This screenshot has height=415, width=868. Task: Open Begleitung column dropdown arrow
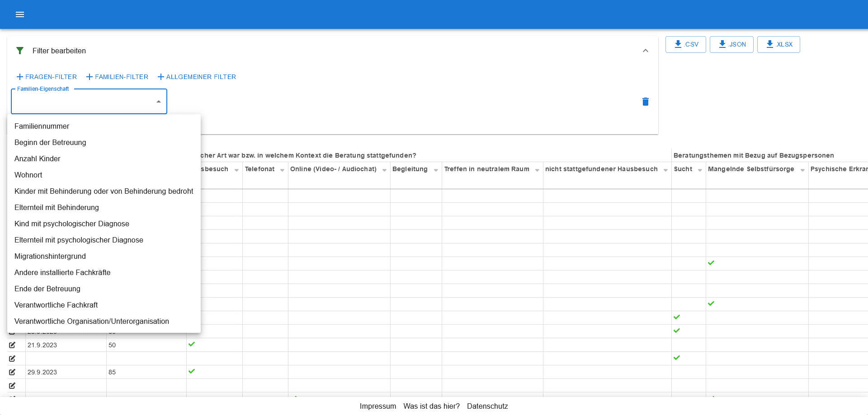[x=436, y=170]
